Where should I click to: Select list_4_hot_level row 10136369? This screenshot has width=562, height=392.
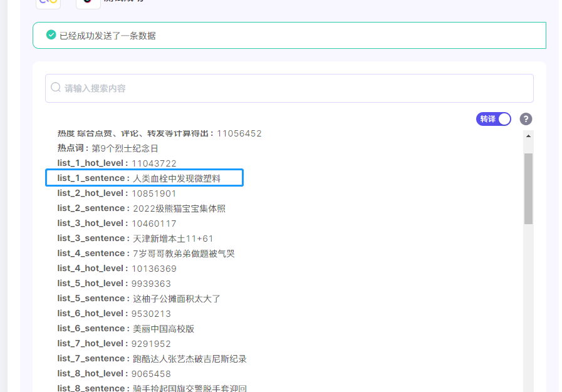[117, 269]
